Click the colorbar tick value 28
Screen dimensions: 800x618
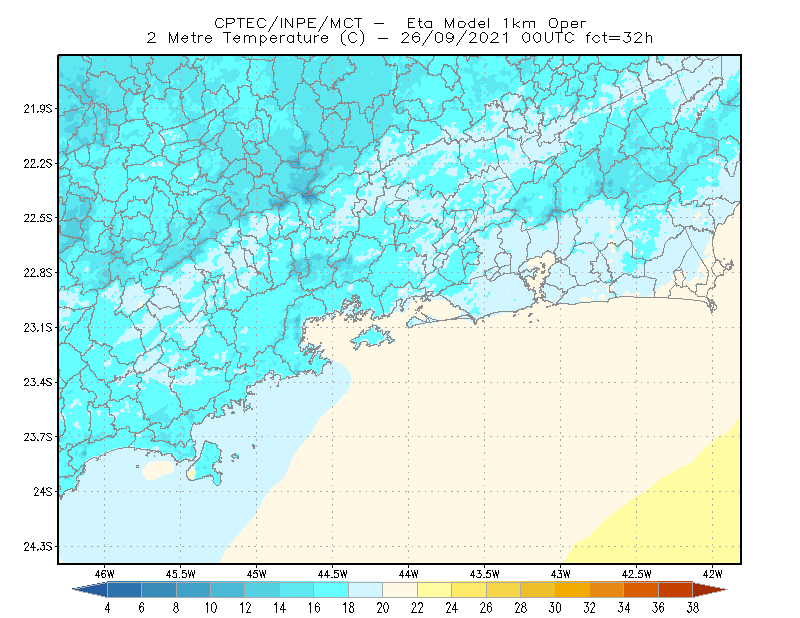click(520, 608)
